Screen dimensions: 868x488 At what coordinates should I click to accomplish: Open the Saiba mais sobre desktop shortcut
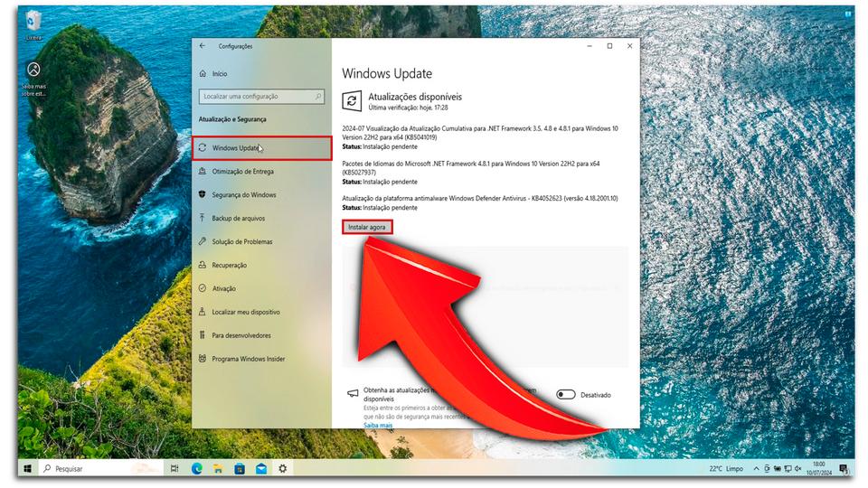tap(33, 80)
